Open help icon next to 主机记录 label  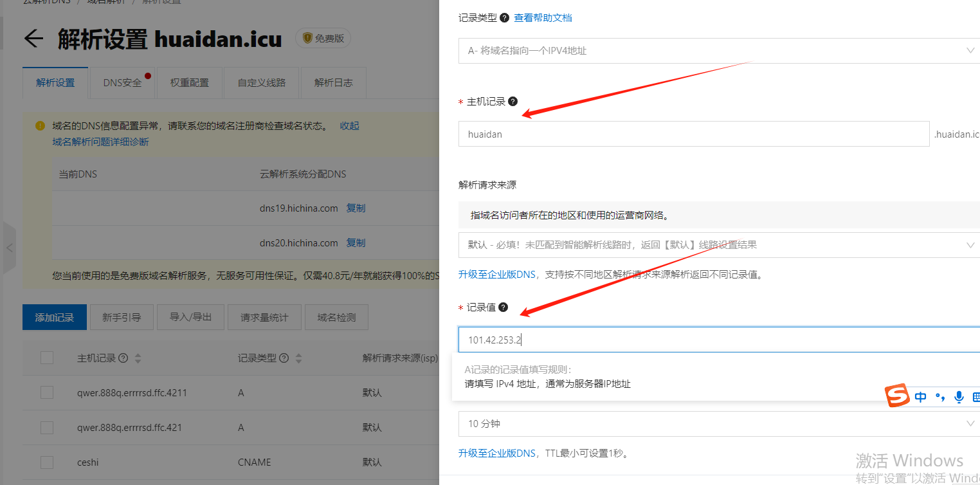click(x=513, y=101)
